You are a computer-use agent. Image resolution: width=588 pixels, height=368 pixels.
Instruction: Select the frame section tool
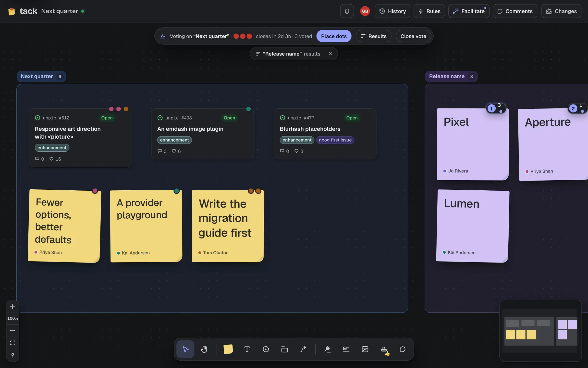[x=284, y=349]
